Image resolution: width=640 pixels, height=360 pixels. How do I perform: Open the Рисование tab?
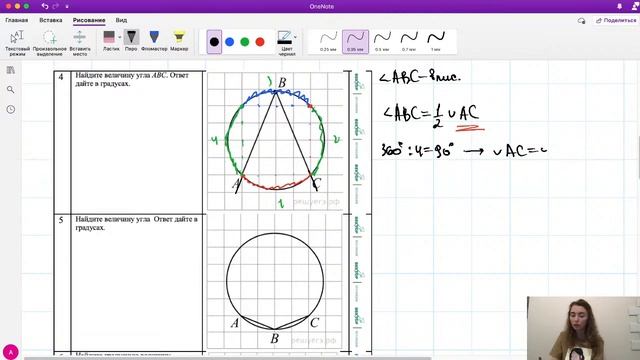89,20
